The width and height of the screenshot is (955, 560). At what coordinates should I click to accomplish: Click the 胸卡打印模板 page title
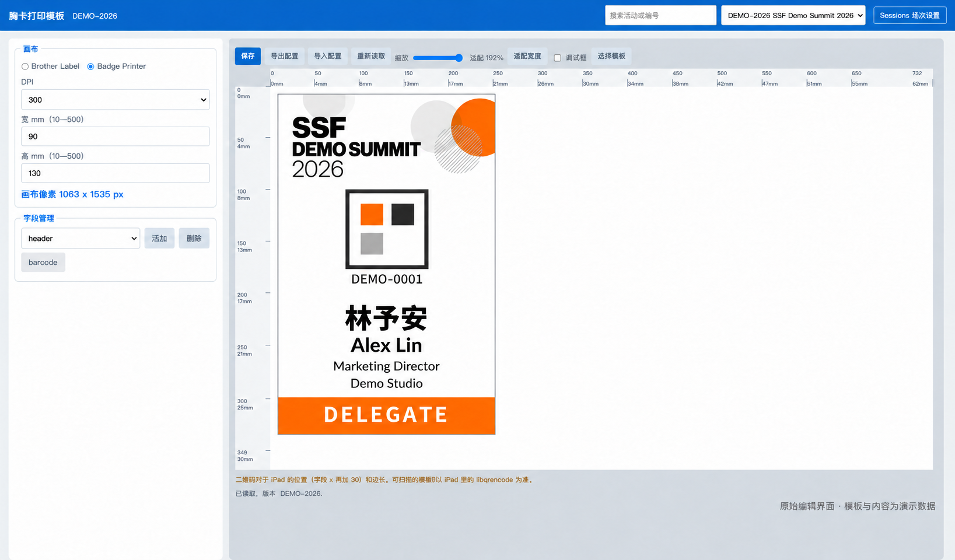tap(37, 16)
